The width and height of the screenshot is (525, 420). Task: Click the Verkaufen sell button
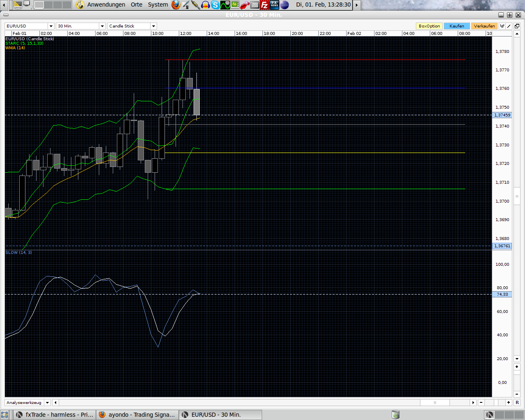484,26
